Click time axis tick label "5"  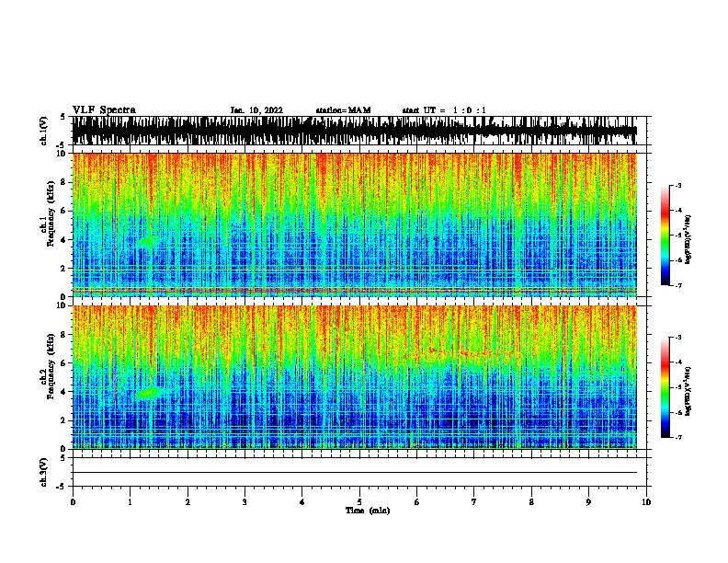click(359, 502)
